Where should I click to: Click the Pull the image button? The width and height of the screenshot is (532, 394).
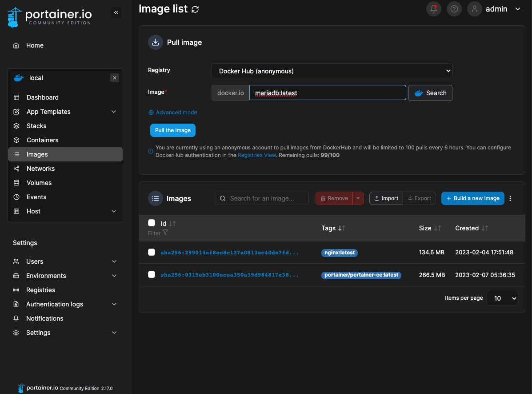[x=173, y=130]
